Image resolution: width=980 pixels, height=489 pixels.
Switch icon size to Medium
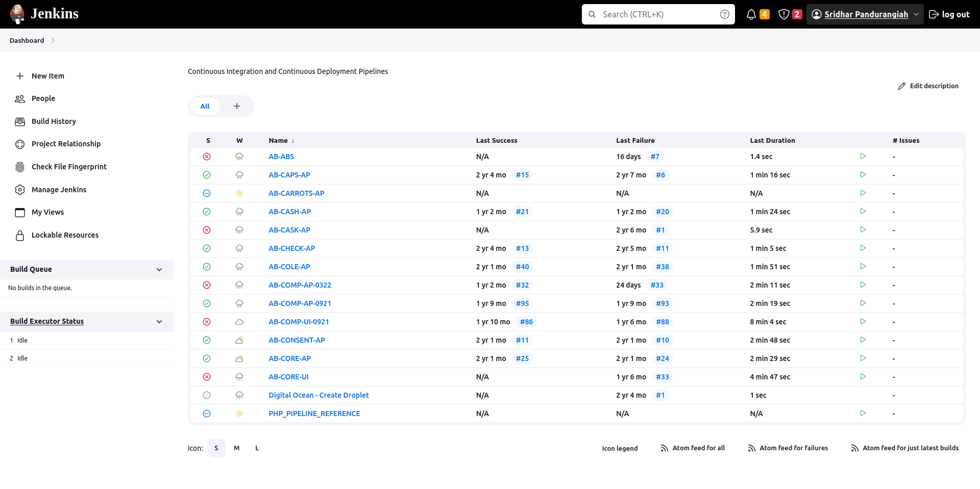pos(237,448)
